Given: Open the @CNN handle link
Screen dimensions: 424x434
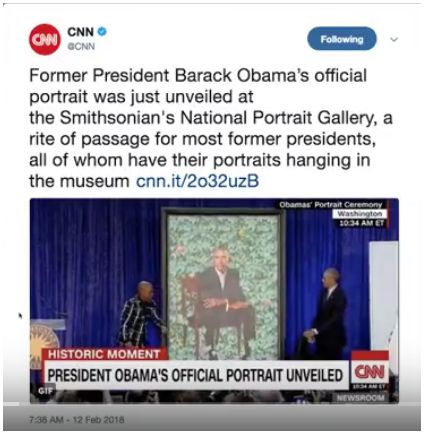Looking at the screenshot, I should click(81, 46).
